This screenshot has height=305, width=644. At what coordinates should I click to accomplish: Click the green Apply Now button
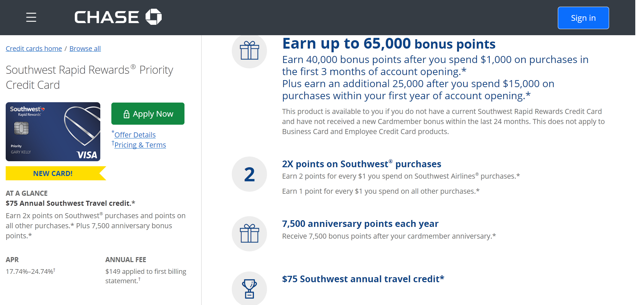point(148,114)
